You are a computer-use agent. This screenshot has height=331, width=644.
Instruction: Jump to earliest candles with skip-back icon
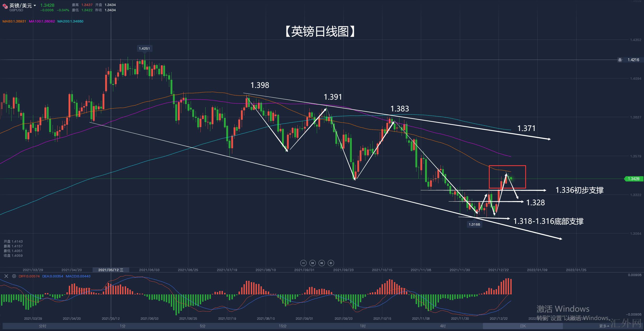[x=312, y=263]
